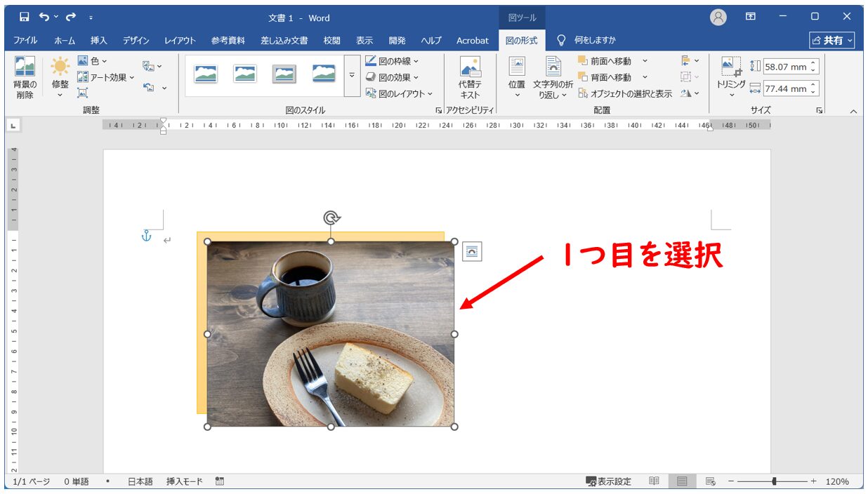Click 代替テキスト (Alt Text) button
The image size is (868, 494).
470,78
